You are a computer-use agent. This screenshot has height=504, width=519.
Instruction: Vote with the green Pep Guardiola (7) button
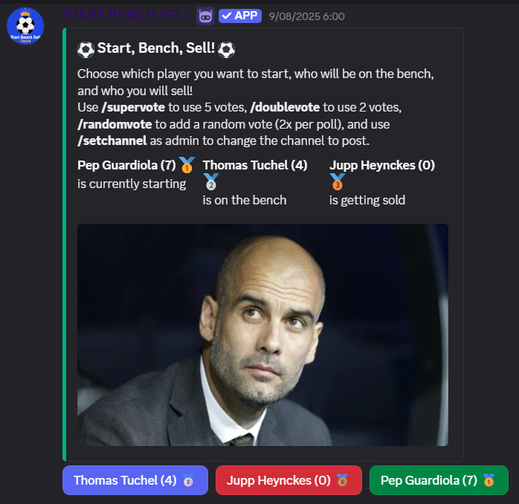[x=439, y=480]
